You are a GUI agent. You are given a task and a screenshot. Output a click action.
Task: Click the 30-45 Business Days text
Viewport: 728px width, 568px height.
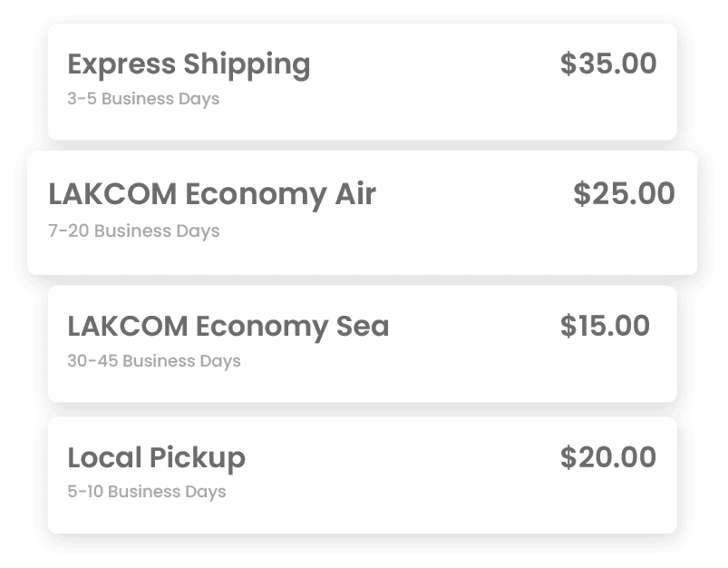(x=154, y=361)
